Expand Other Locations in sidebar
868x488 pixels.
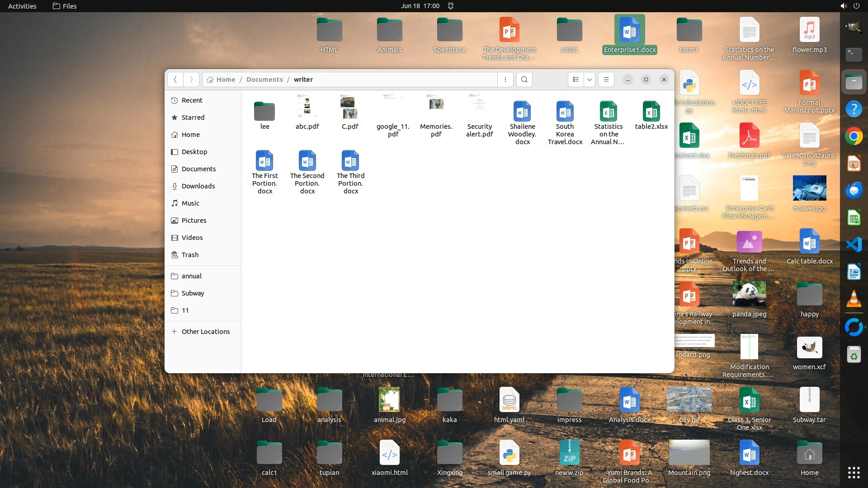tap(205, 332)
